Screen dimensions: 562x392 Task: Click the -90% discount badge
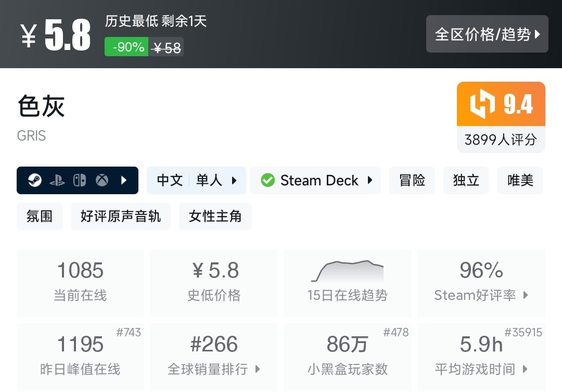click(x=126, y=47)
